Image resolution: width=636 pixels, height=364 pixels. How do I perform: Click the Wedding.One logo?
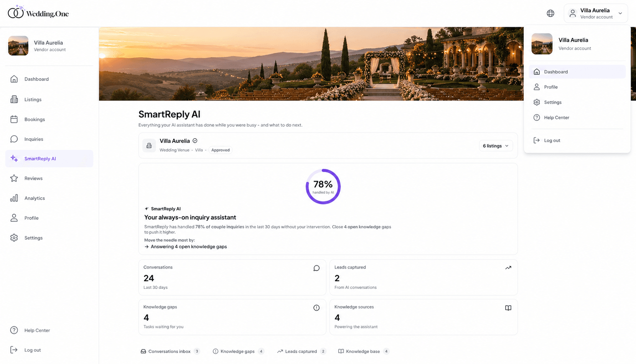coord(38,13)
